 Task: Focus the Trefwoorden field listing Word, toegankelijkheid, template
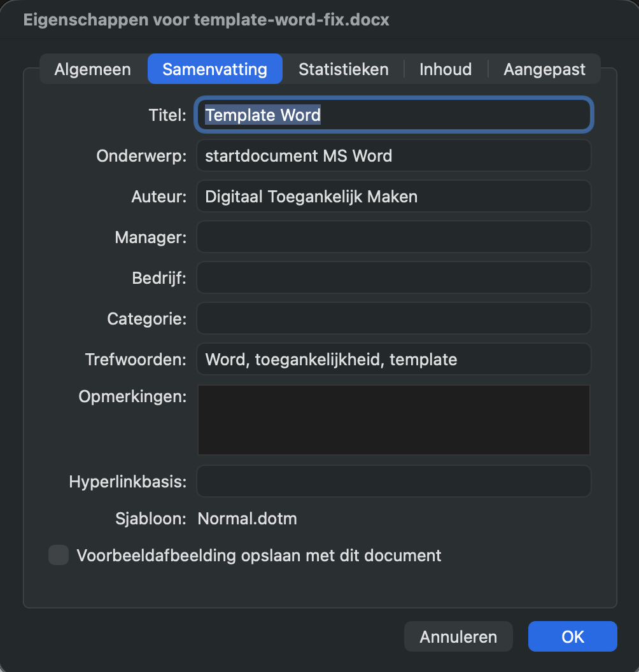pos(393,359)
